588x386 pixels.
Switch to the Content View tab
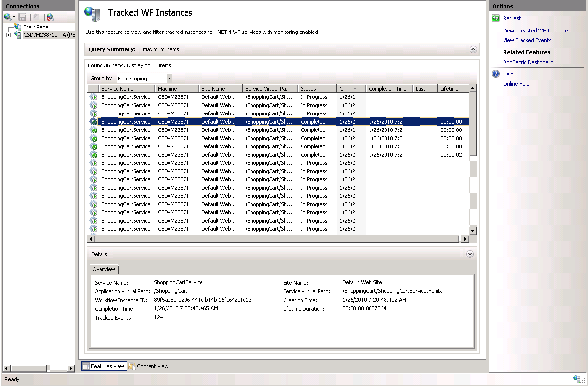click(x=149, y=366)
